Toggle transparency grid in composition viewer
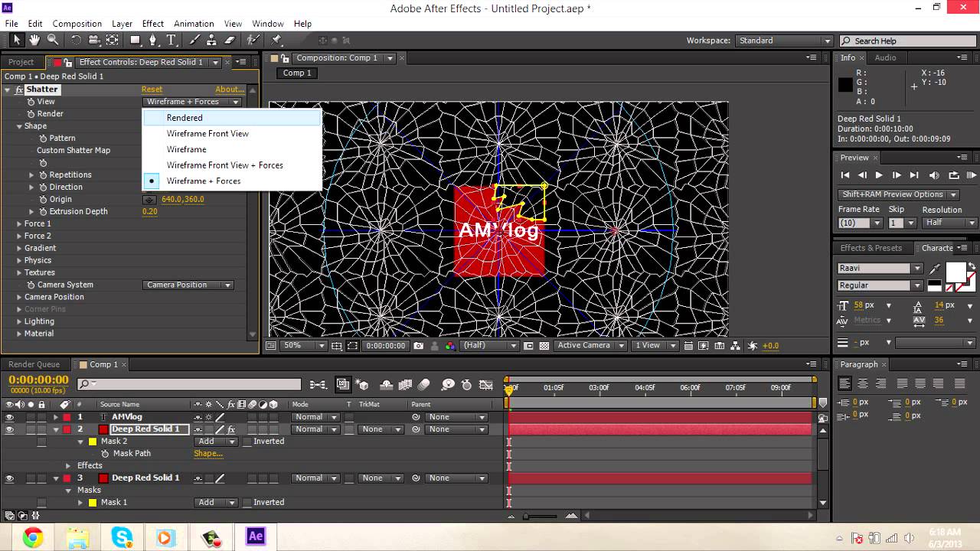Screen dimensions: 980x551 [x=544, y=346]
